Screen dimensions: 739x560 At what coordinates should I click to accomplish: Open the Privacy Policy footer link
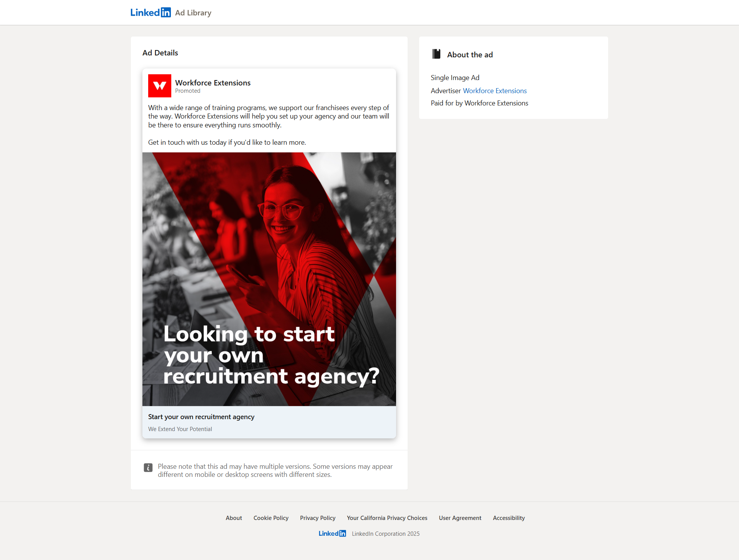[318, 518]
